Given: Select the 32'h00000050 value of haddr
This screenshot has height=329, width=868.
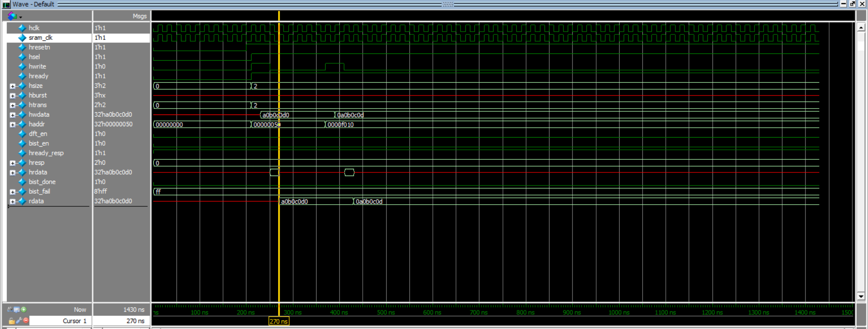Looking at the screenshot, I should pyautogui.click(x=114, y=124).
